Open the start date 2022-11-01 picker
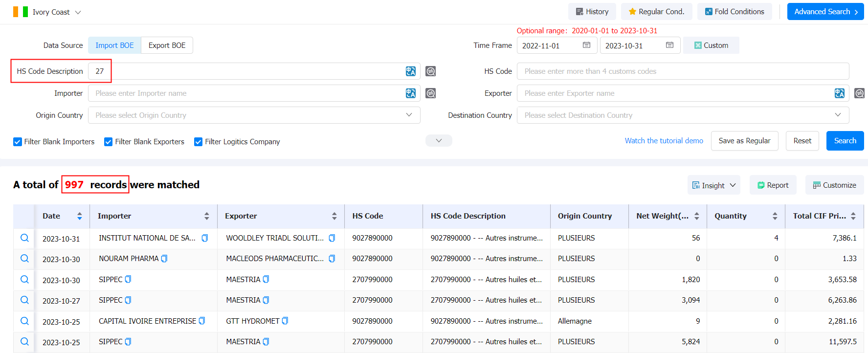 click(x=556, y=45)
